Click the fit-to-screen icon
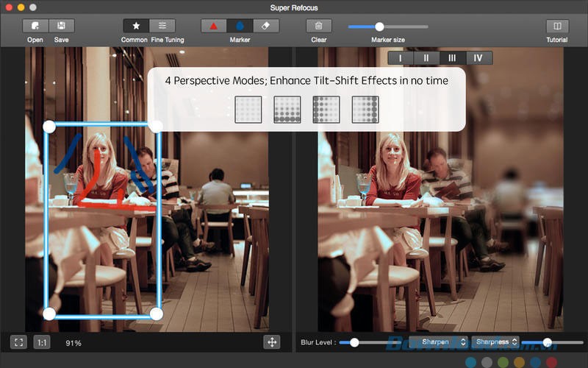Viewport: 588px width, 368px height. 19,342
